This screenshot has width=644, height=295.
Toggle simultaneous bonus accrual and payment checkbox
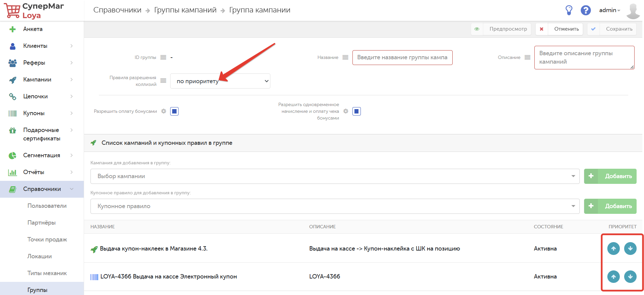click(356, 111)
